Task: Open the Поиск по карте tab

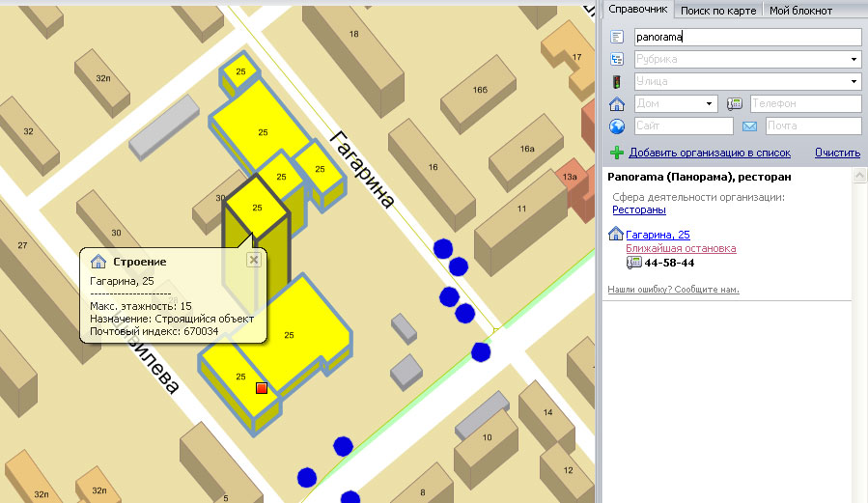Action: (718, 10)
